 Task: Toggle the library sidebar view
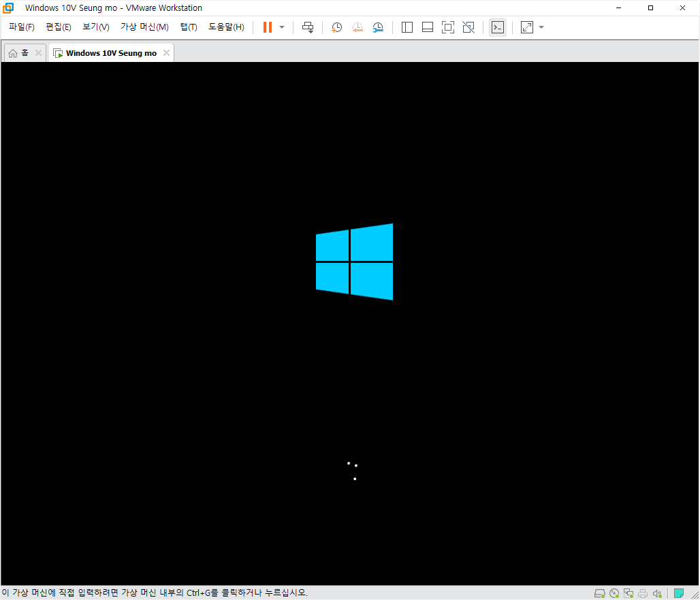coord(407,27)
